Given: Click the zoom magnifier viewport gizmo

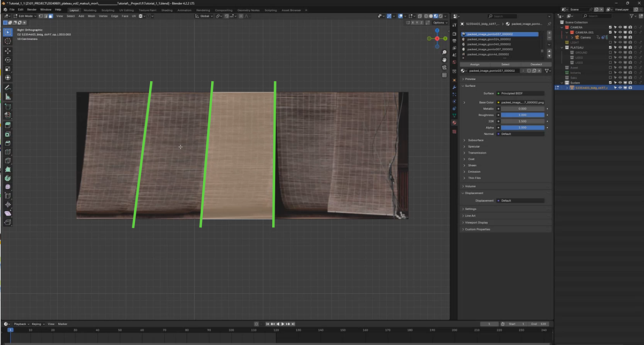Looking at the screenshot, I should pyautogui.click(x=444, y=52).
